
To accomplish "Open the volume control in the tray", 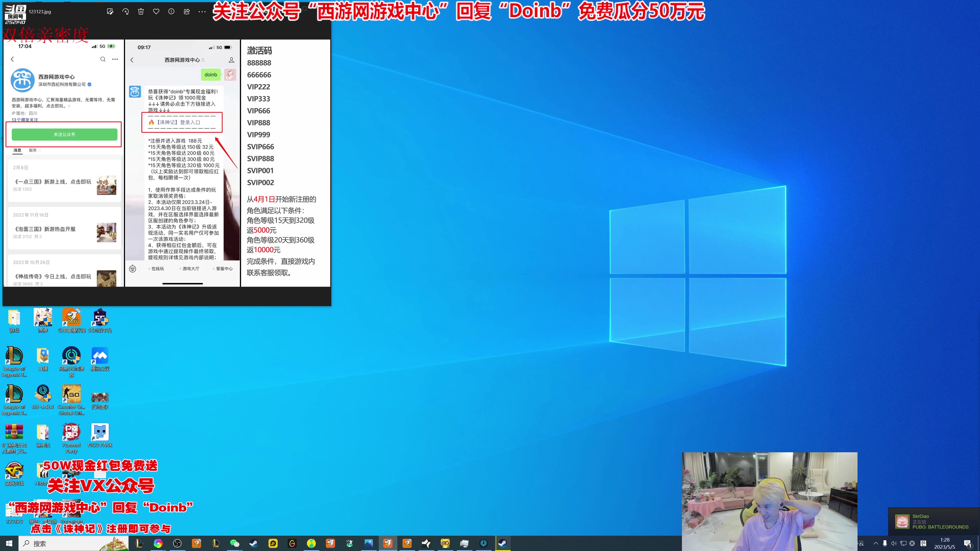I will pos(894,543).
